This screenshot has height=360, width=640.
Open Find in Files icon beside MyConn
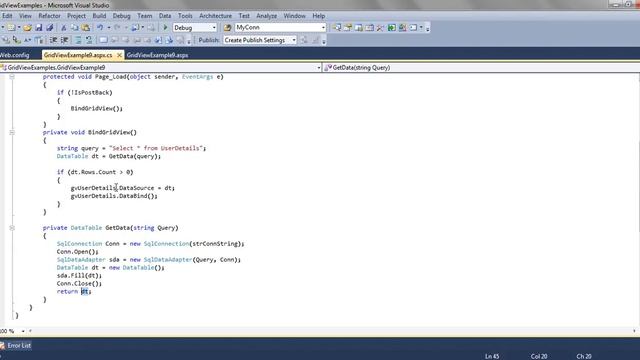point(227,28)
